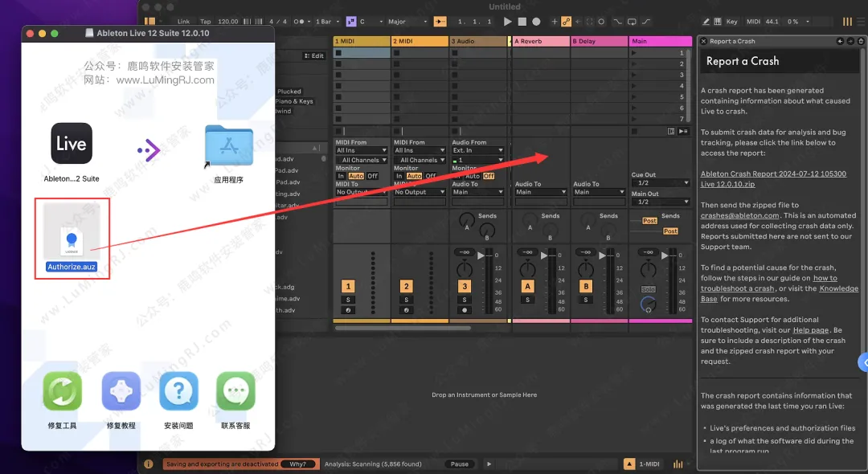Open the MIDI From All Ins dropdown on track 1
Screen dimensions: 868x474
coord(362,150)
